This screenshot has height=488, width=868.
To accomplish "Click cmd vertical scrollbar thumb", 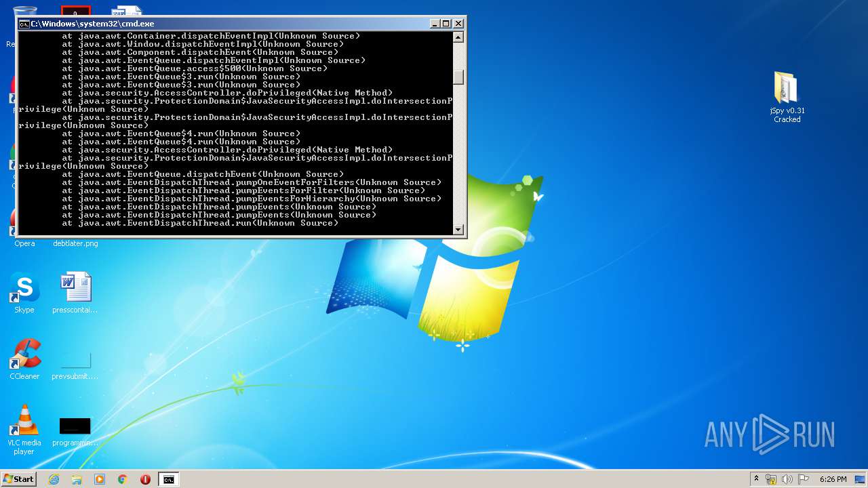I will pyautogui.click(x=458, y=77).
